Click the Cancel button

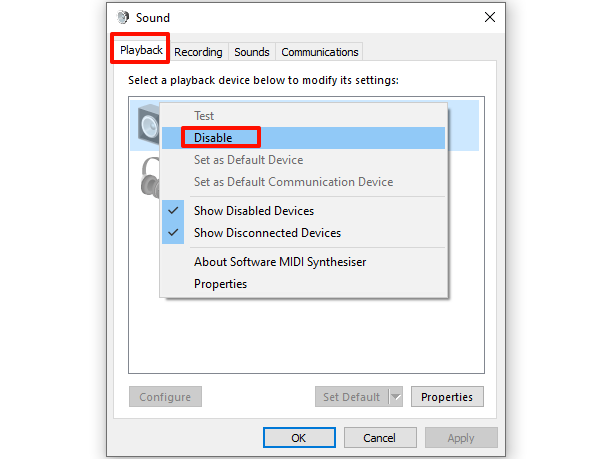[380, 438]
